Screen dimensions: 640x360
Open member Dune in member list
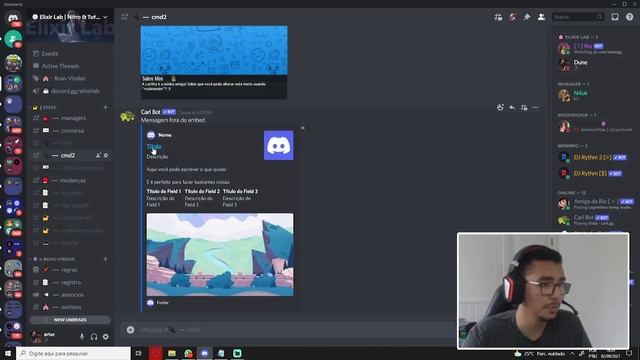click(580, 64)
